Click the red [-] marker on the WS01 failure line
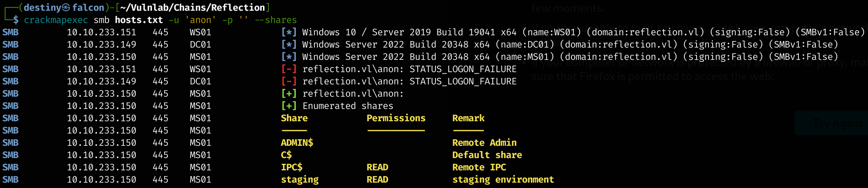The height and width of the screenshot is (188, 868). click(x=289, y=69)
